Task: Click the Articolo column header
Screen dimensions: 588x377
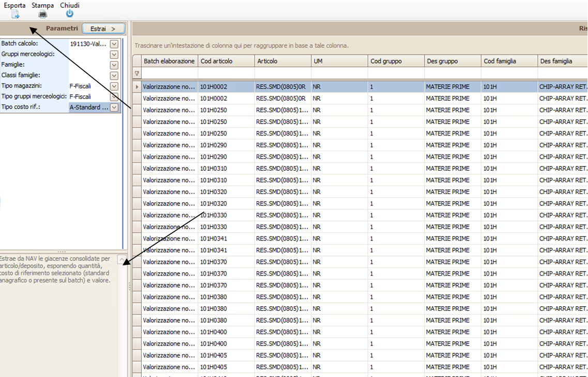Action: click(x=283, y=61)
